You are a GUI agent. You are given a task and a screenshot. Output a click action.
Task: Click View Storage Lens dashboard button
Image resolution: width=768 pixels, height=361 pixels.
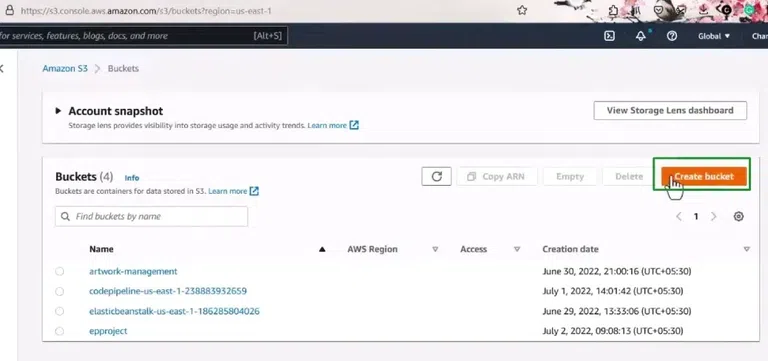pos(670,111)
